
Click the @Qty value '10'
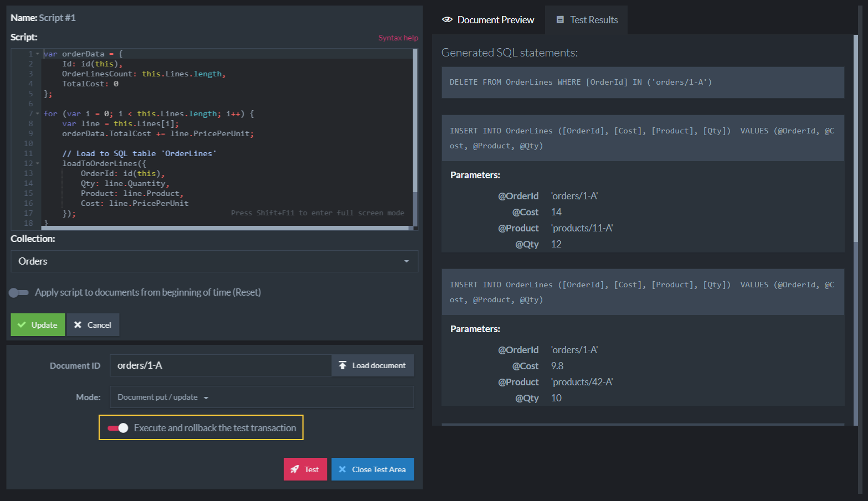coord(556,398)
